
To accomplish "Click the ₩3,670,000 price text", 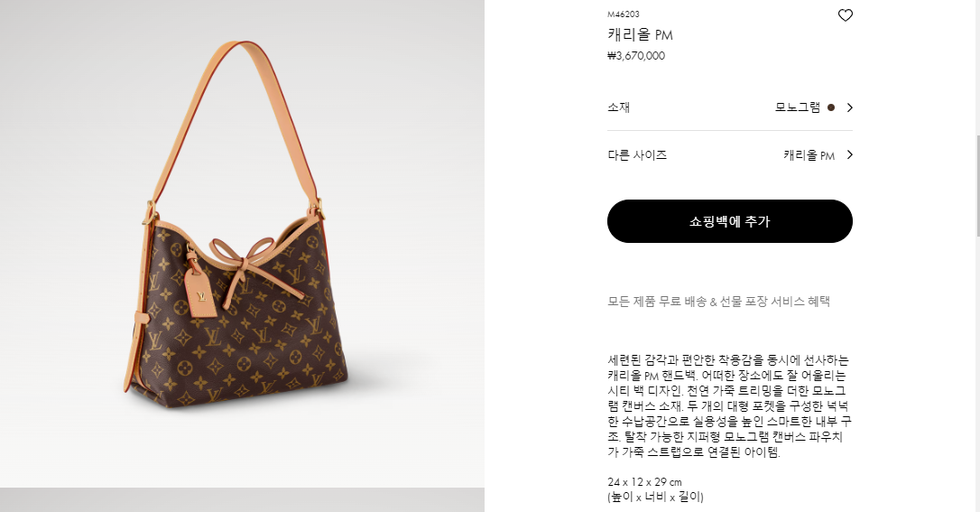I will tap(635, 56).
